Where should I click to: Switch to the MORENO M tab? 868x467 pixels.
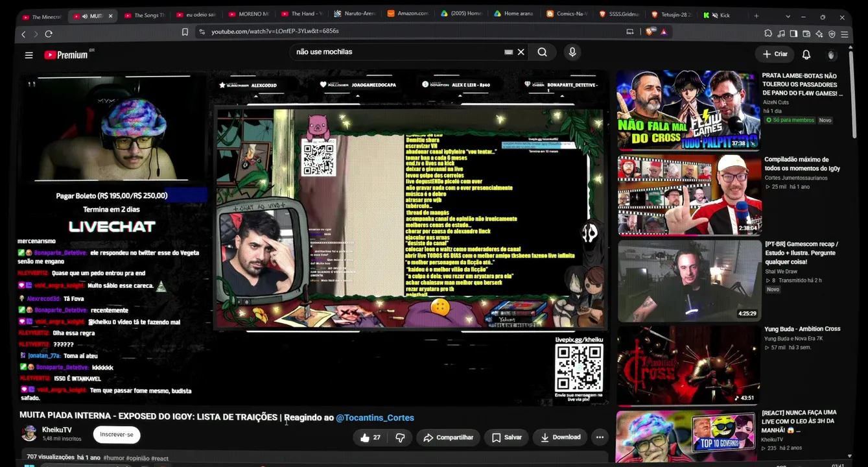250,14
